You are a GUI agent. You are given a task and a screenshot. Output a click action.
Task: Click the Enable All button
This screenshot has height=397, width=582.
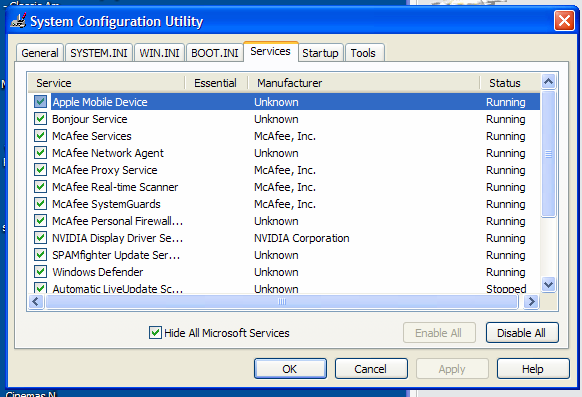pos(439,333)
